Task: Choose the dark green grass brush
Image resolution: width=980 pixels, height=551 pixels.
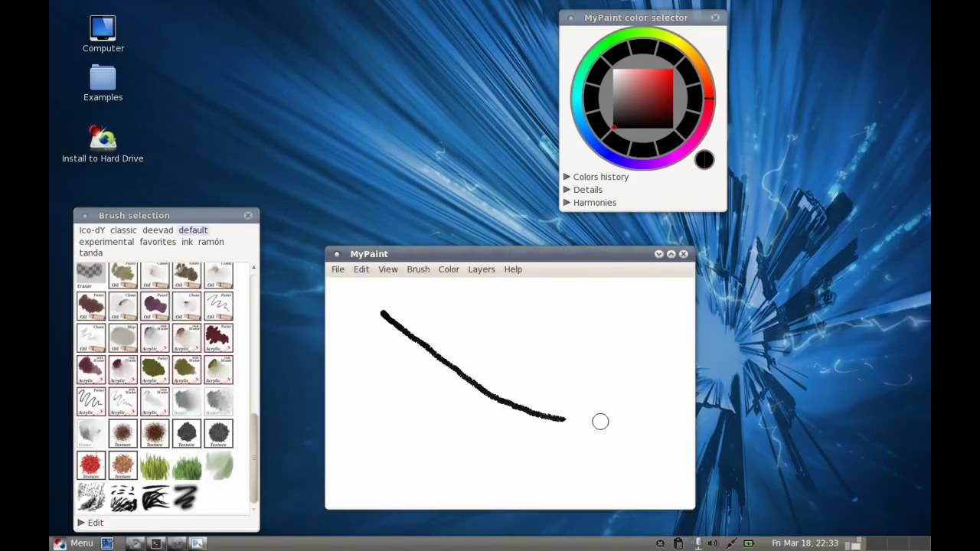Action: coord(187,465)
